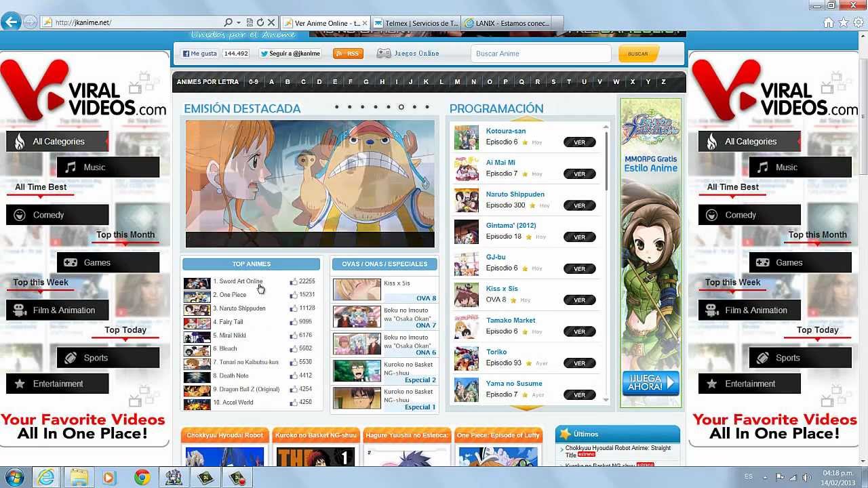Screen dimensions: 868x488
Task: Filter animes by letter N
Action: (473, 82)
